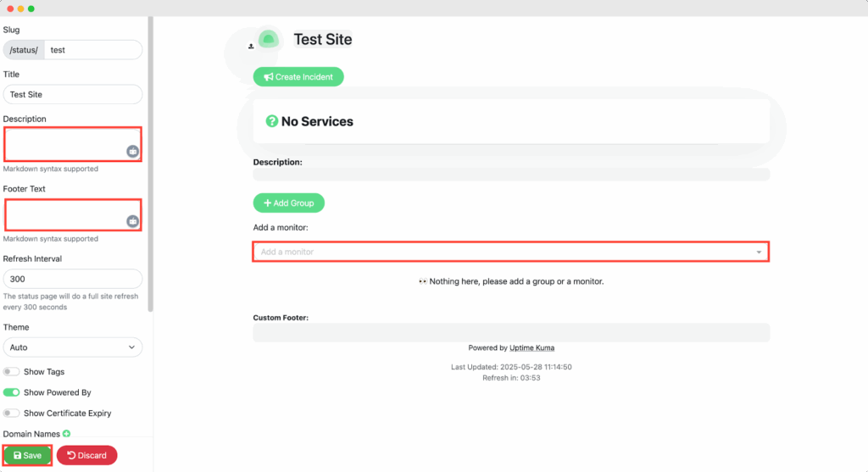Expand the Add a monitor dropdown arrow
868x472 pixels.
coord(759,253)
